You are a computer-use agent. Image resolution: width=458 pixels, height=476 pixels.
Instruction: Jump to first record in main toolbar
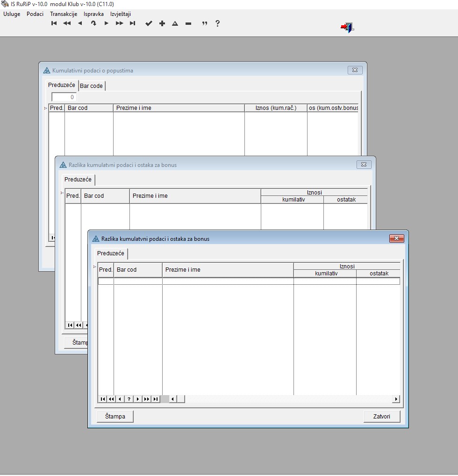pos(54,23)
